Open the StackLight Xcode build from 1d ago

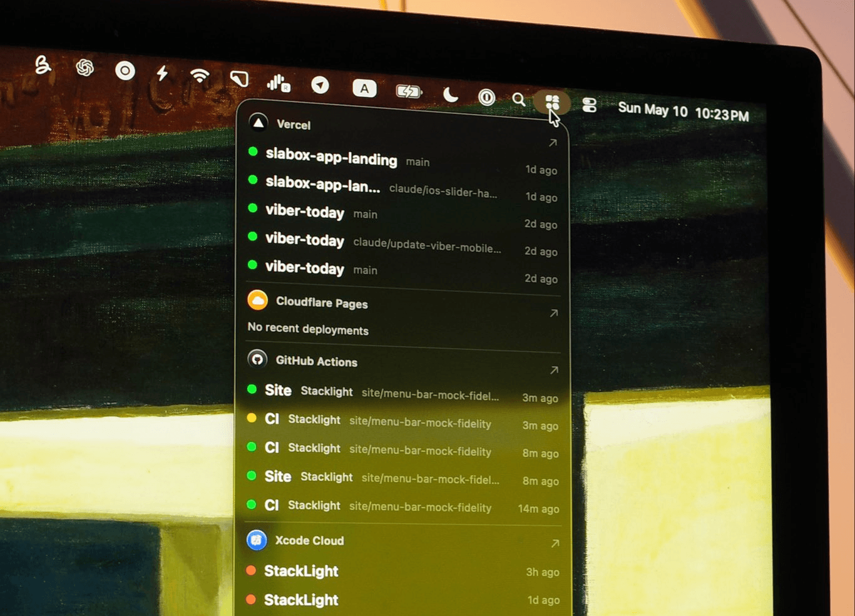click(402, 600)
